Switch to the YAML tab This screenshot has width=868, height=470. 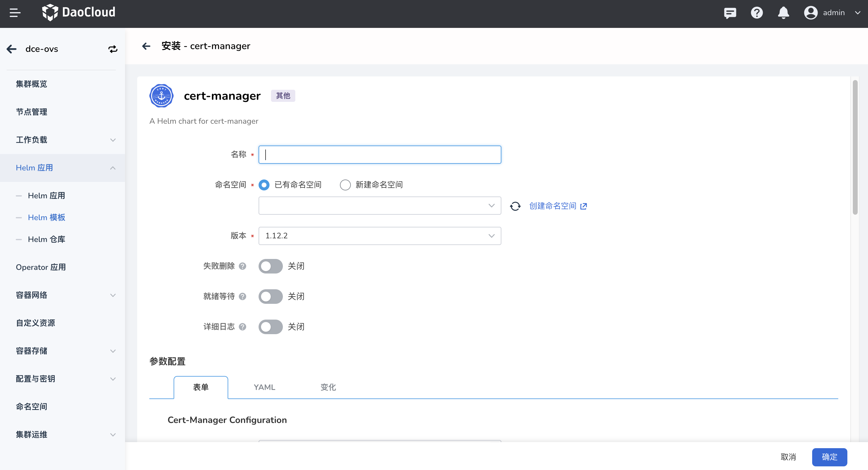265,388
